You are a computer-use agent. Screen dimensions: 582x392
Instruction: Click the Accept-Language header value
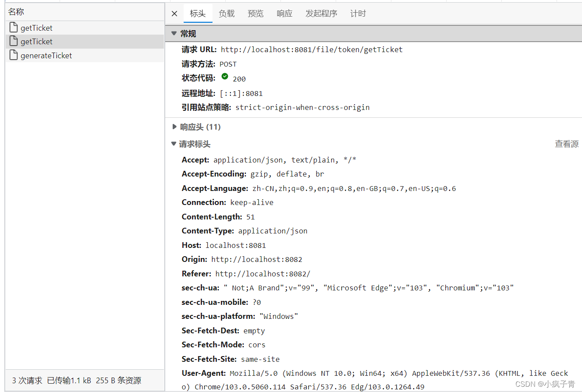point(354,189)
